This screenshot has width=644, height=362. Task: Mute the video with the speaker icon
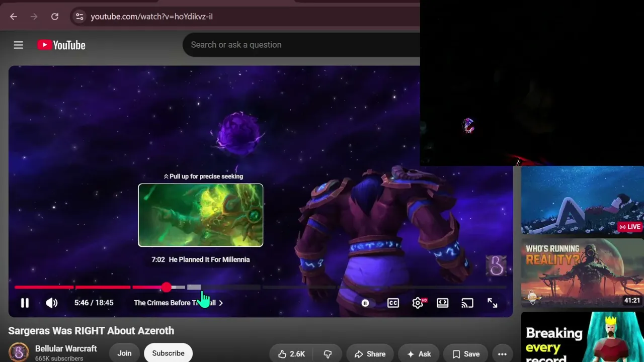click(52, 303)
